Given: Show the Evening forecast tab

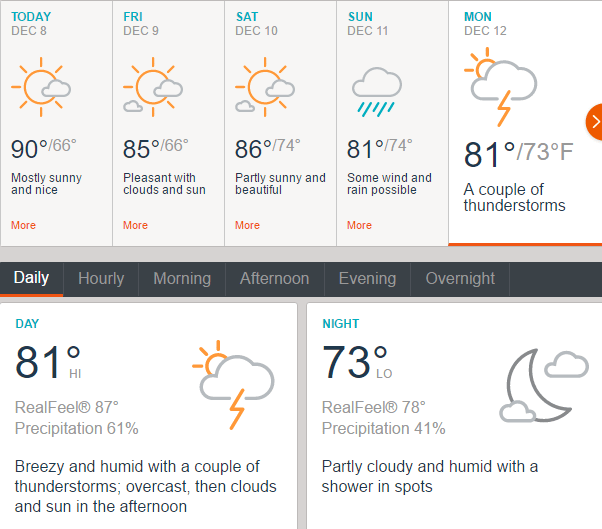Looking at the screenshot, I should [367, 279].
